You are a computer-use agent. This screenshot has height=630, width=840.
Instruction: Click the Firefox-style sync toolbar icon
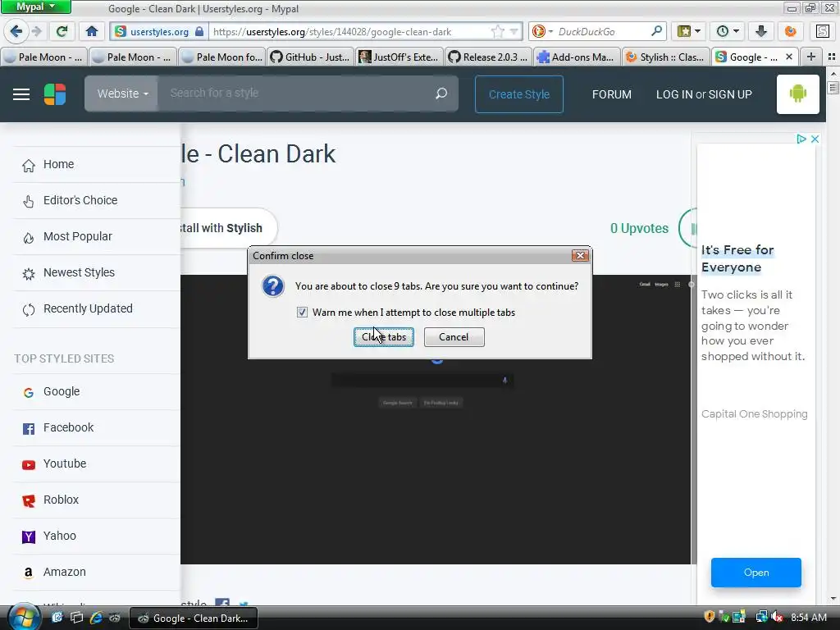pyautogui.click(x=790, y=31)
